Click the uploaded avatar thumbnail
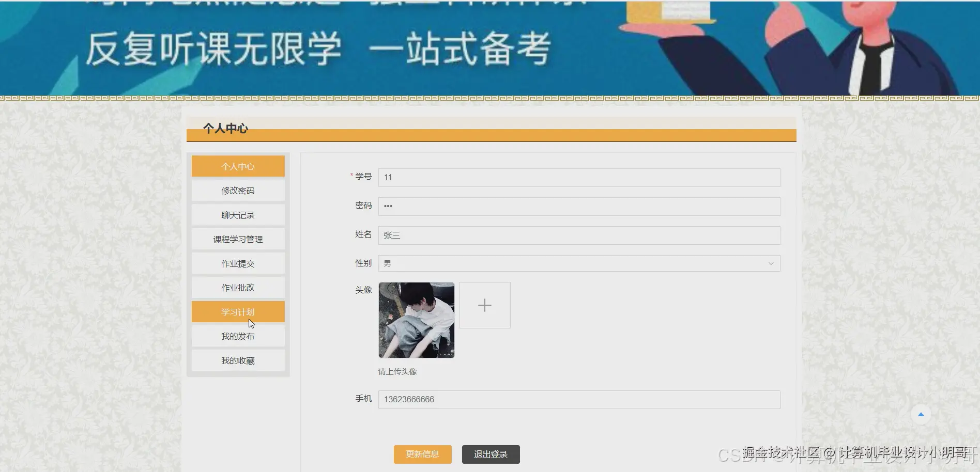 416,320
